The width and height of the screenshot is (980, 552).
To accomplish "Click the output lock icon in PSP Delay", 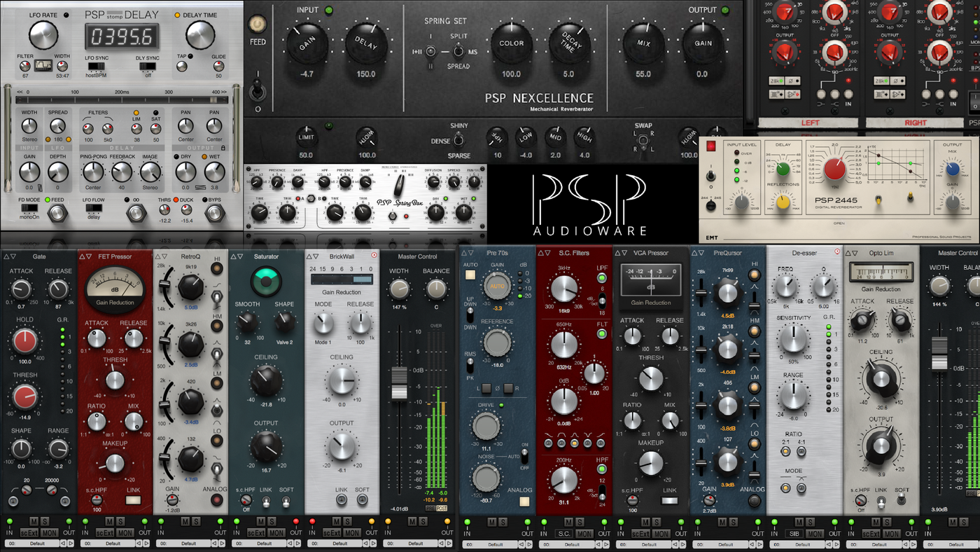I will 224,149.
